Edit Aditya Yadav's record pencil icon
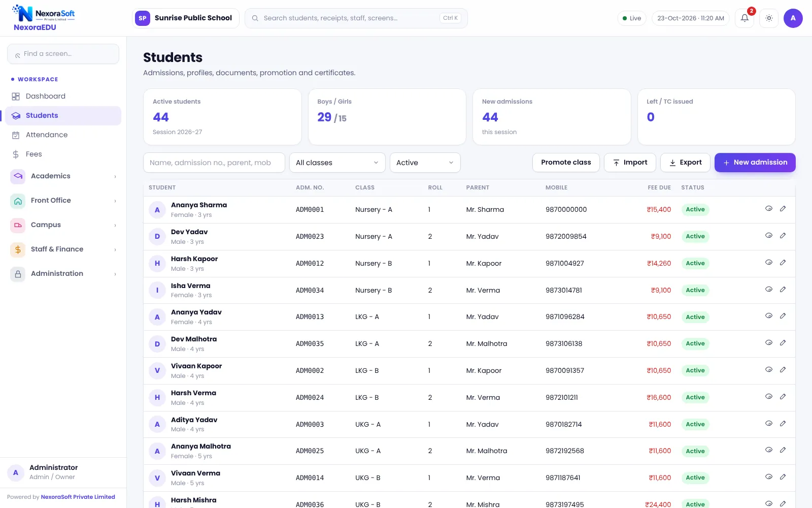Image resolution: width=812 pixels, height=508 pixels. [x=783, y=424]
